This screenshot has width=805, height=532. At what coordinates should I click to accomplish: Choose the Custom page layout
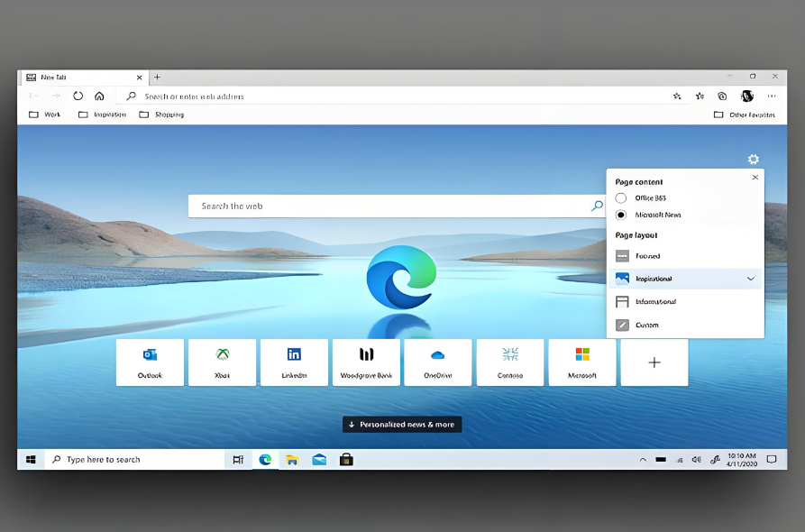click(x=685, y=325)
